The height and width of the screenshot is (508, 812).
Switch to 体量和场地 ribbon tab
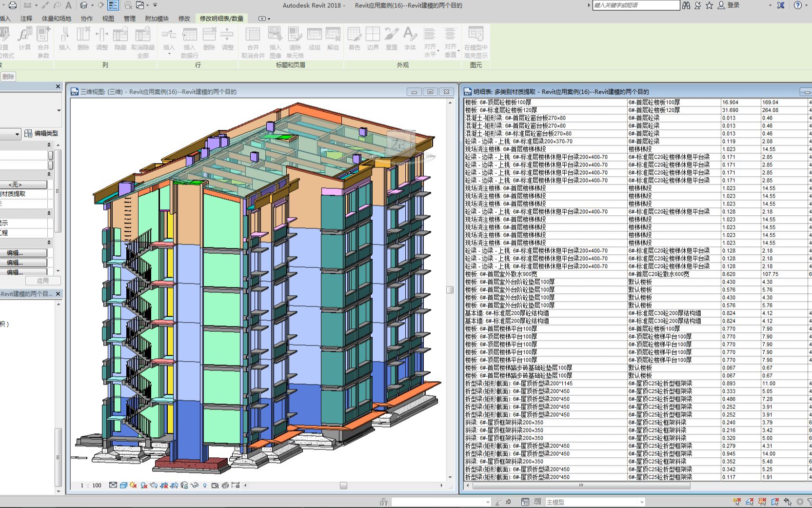click(57, 19)
